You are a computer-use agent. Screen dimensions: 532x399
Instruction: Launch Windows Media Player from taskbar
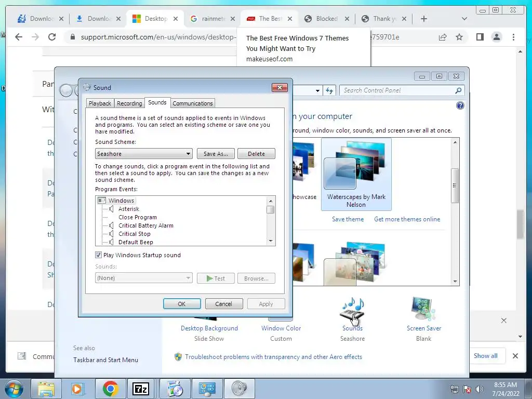(77, 389)
